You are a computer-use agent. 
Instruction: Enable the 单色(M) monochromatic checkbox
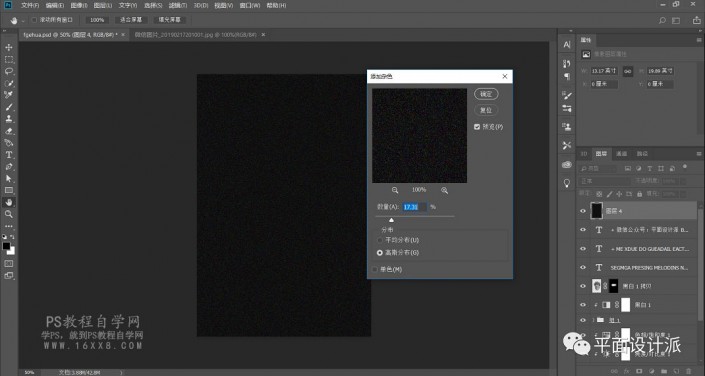(x=375, y=269)
